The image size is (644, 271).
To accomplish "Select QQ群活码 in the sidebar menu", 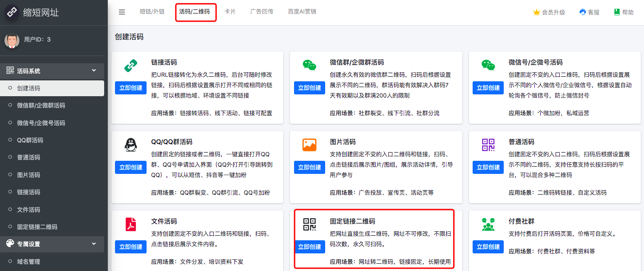I will pos(30,140).
